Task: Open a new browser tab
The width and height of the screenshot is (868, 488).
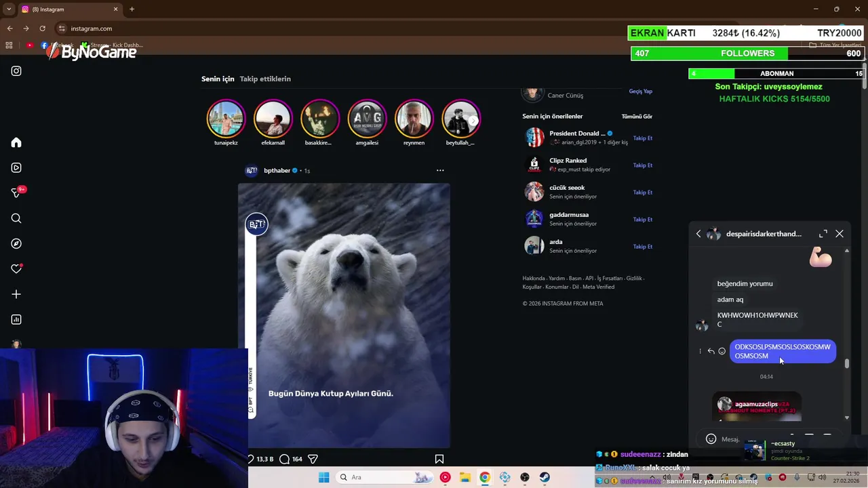Action: [132, 9]
